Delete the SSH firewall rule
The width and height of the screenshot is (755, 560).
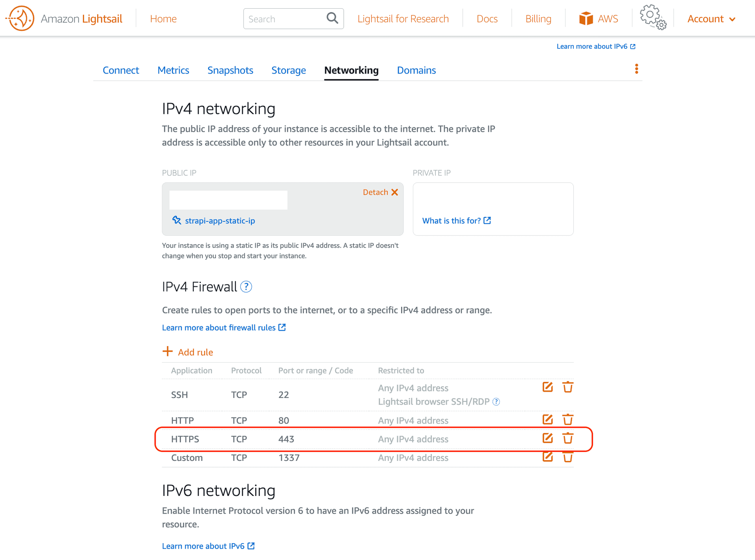tap(568, 387)
